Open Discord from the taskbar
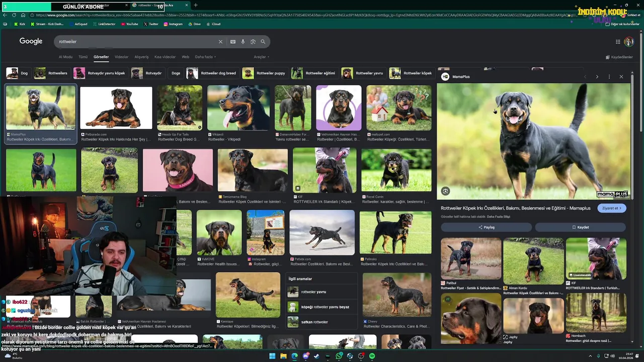644x362 pixels. click(x=305, y=356)
